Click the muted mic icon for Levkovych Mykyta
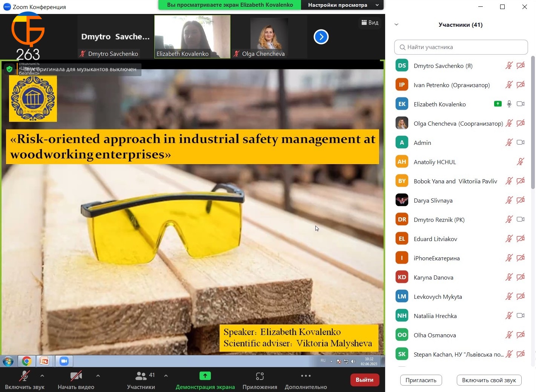This screenshot has height=392, width=536. coord(509,297)
